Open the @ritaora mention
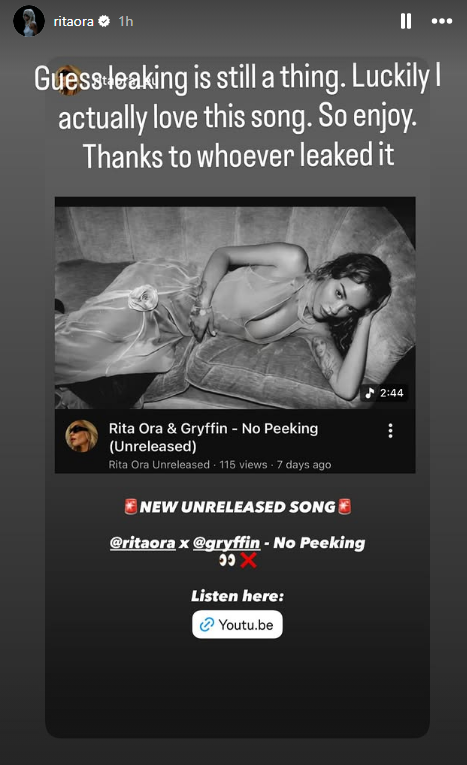The height and width of the screenshot is (765, 467). pyautogui.click(x=142, y=543)
